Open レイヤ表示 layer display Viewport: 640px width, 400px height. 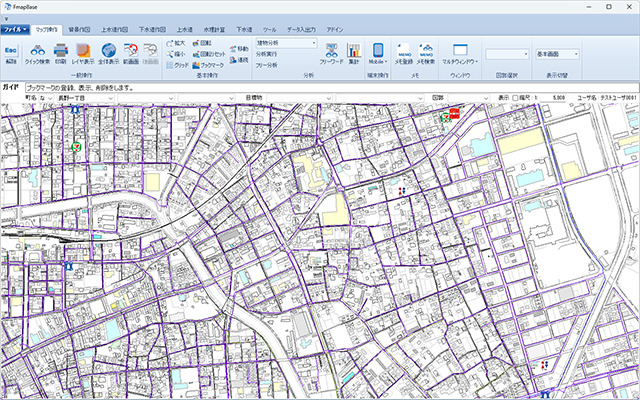click(x=83, y=53)
